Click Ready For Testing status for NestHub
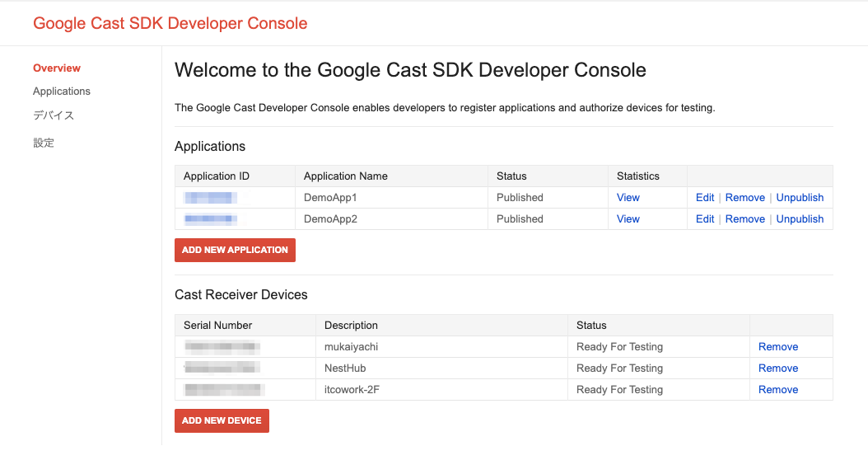The width and height of the screenshot is (868, 460). (x=619, y=368)
